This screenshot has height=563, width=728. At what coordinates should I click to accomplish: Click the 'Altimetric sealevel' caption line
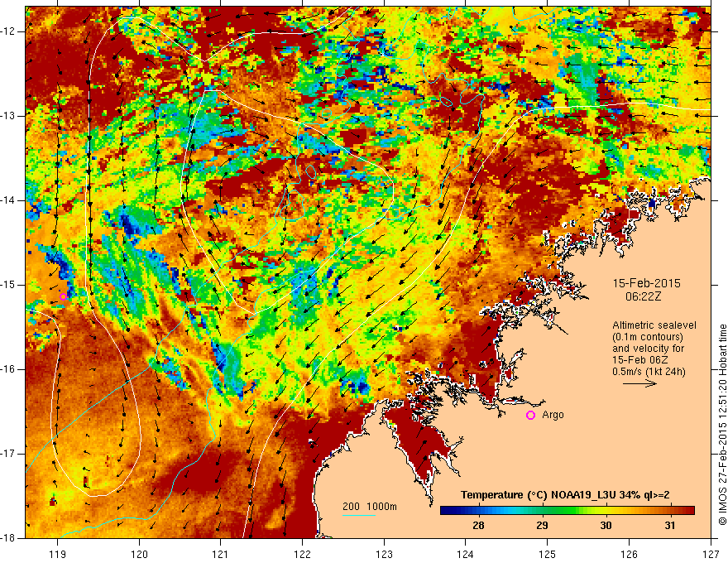click(x=654, y=325)
